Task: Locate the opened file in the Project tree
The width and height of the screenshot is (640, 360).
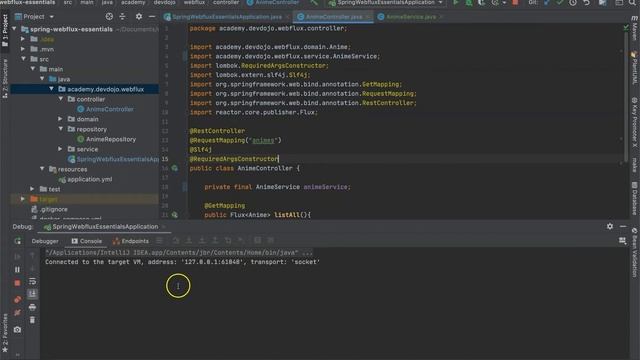Action: [109, 17]
